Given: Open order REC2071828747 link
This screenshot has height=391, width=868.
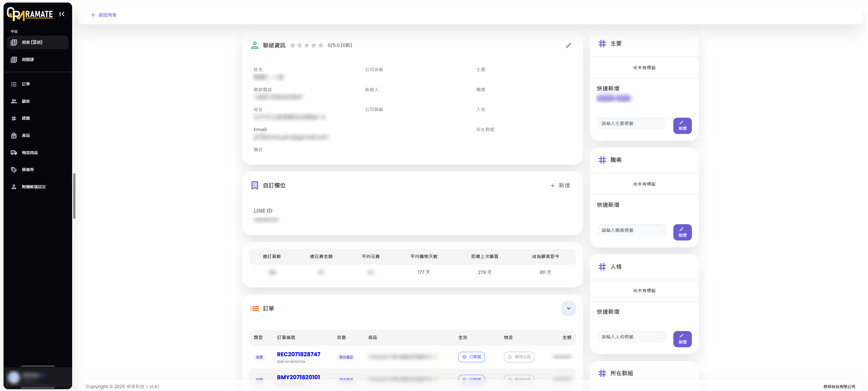Looking at the screenshot, I should click(x=298, y=354).
